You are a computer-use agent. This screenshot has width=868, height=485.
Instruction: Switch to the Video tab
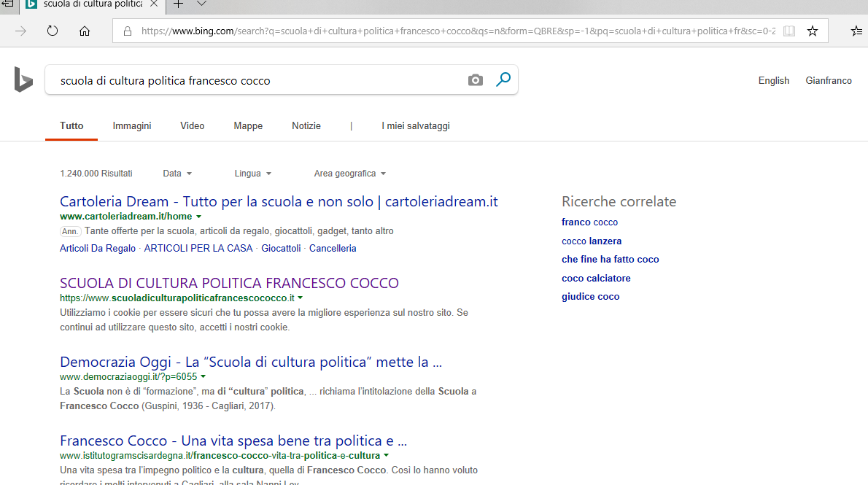pyautogui.click(x=192, y=125)
